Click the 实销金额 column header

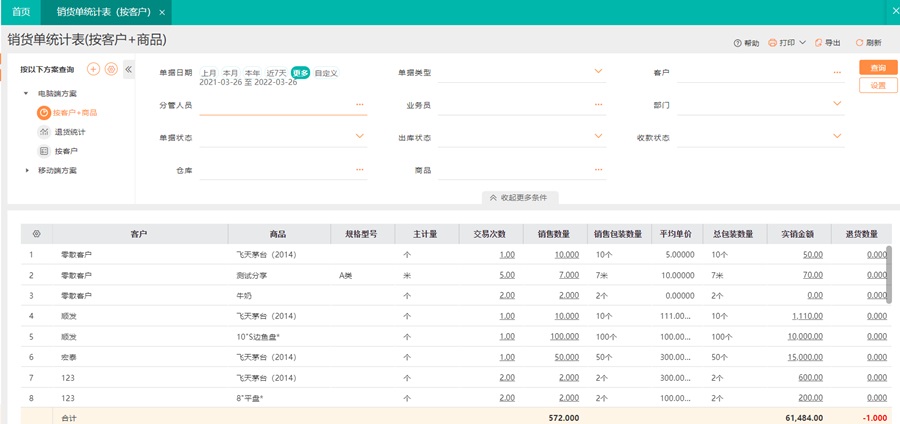coord(798,234)
